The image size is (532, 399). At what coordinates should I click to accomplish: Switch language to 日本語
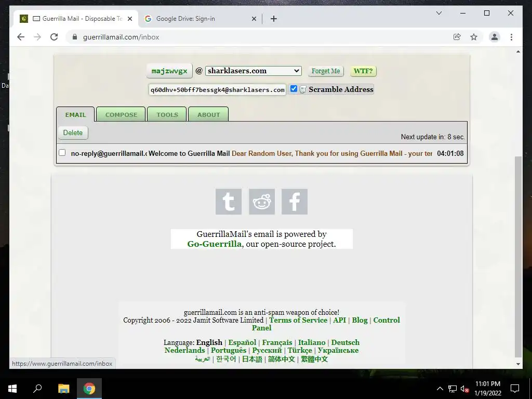pos(252,359)
